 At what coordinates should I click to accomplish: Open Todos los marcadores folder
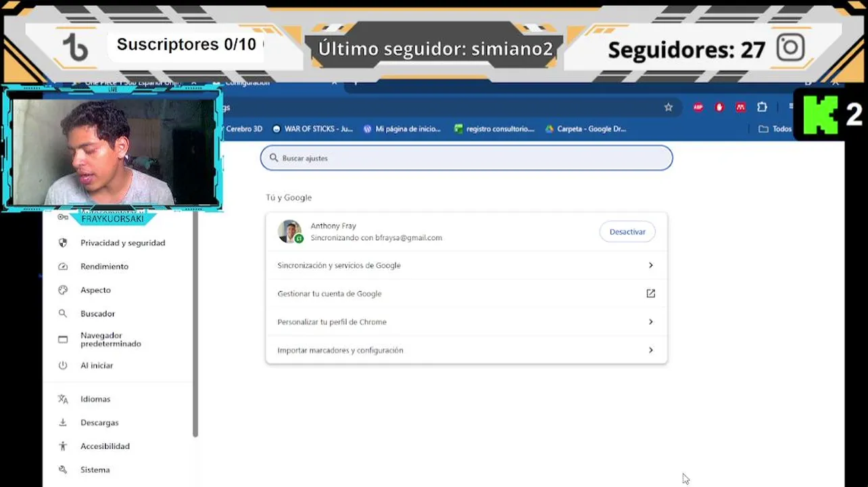coord(775,129)
